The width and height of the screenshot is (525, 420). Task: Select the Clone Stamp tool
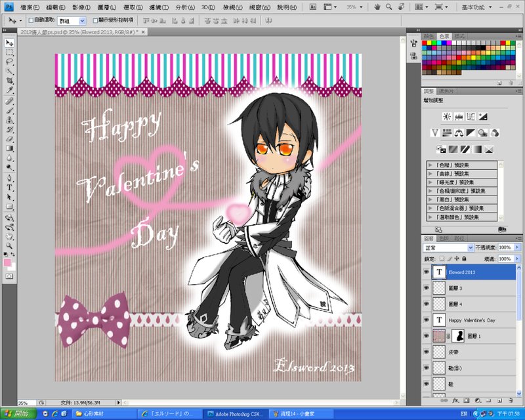(9, 120)
